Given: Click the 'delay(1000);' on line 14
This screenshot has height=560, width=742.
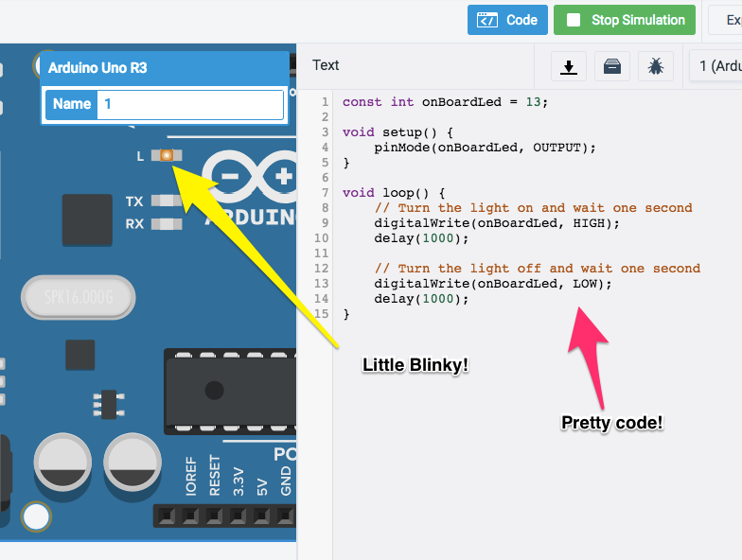Looking at the screenshot, I should (421, 299).
